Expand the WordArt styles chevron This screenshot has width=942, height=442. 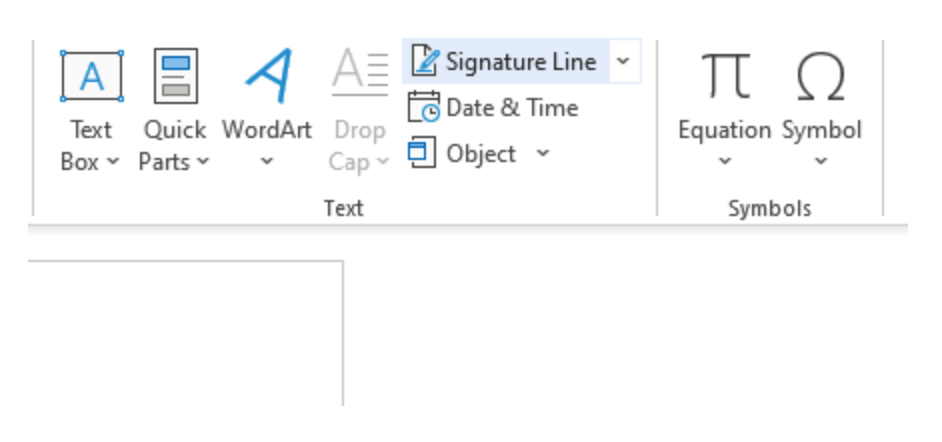click(x=267, y=162)
